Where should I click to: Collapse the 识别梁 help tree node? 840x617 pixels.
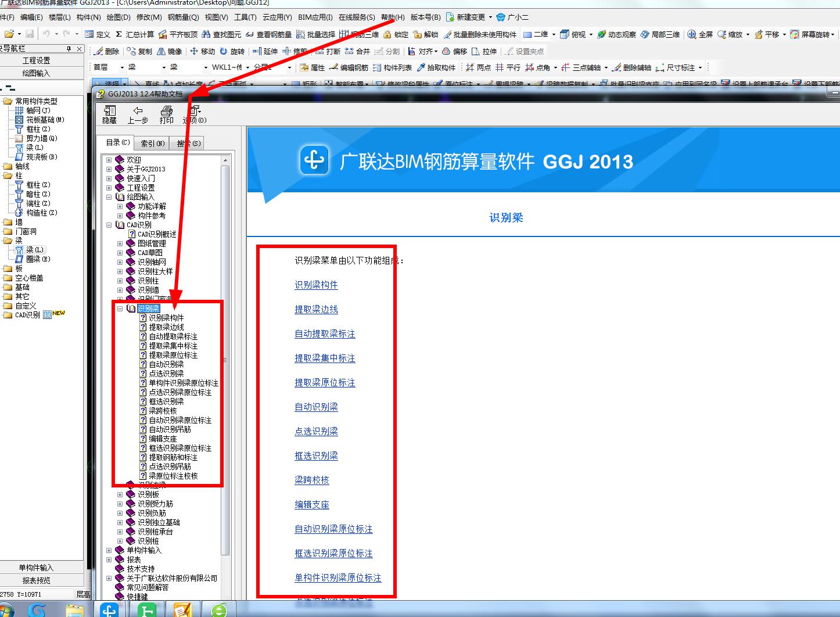[120, 308]
